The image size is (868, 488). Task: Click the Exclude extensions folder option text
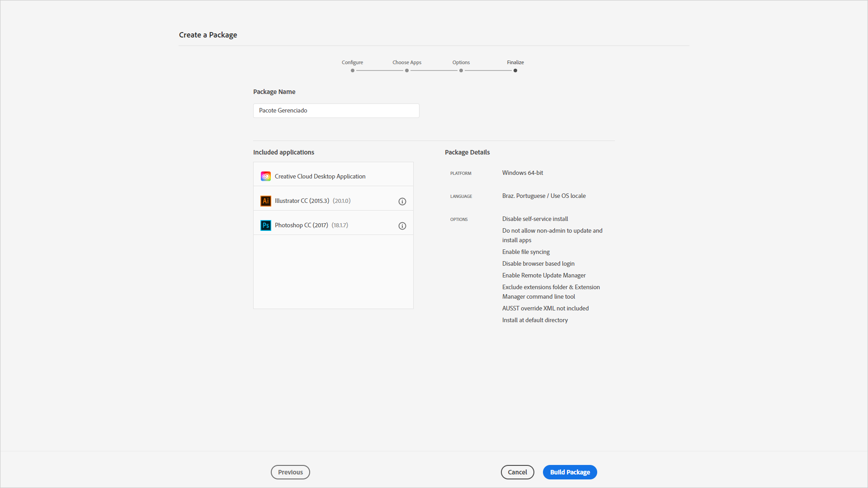pos(551,292)
